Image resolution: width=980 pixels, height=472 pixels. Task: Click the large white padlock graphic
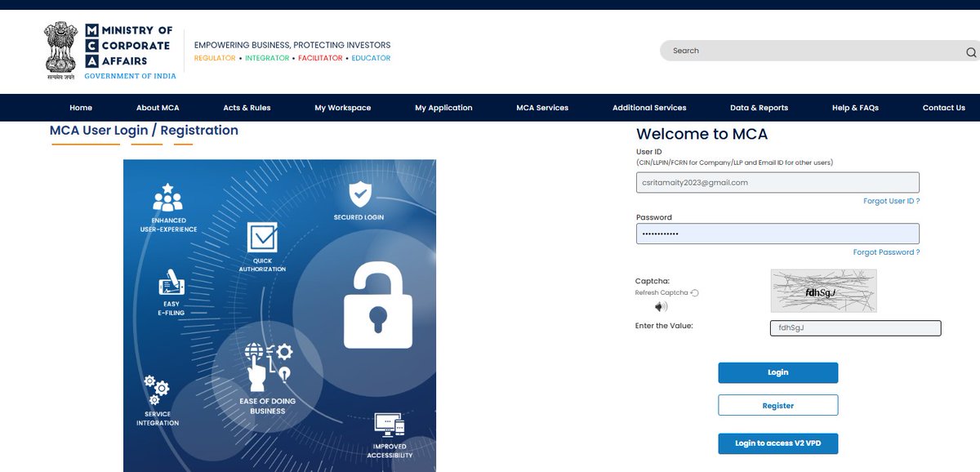pyautogui.click(x=377, y=305)
